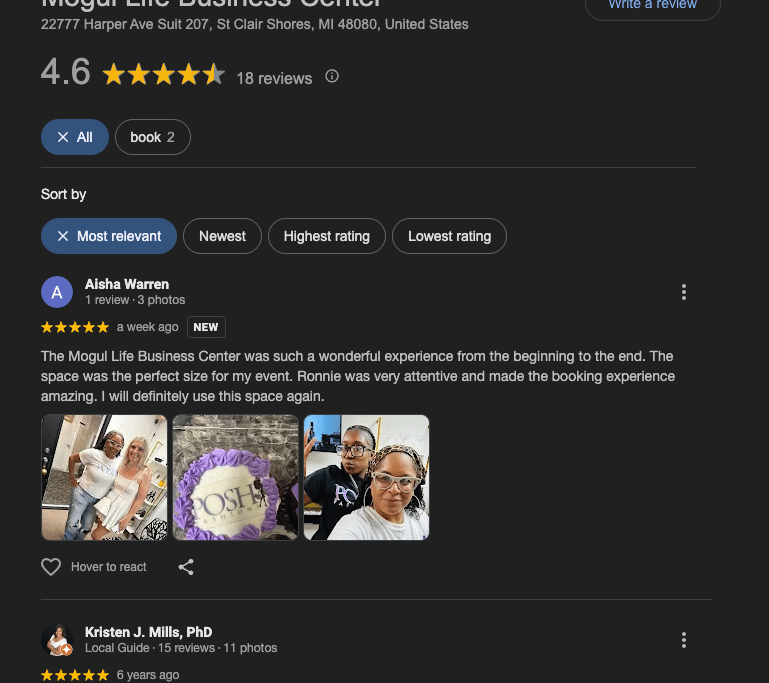The image size is (769, 683).
Task: Sort reviews by Newest
Action: pos(222,236)
